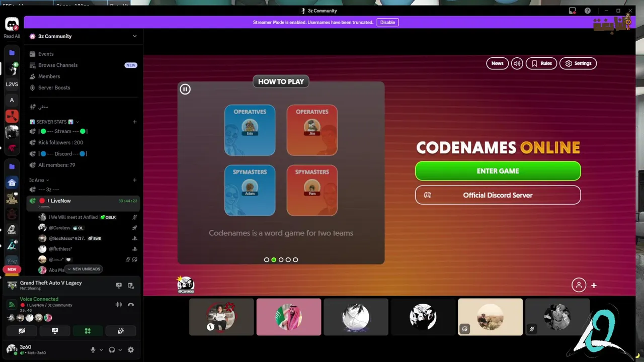Open User Settings gear icon
This screenshot has height=362, width=644.
tap(131, 350)
